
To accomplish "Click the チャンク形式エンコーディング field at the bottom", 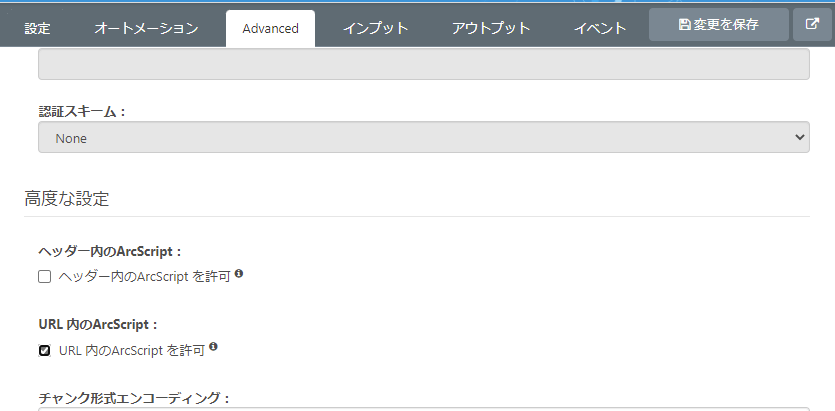I will tap(423, 408).
